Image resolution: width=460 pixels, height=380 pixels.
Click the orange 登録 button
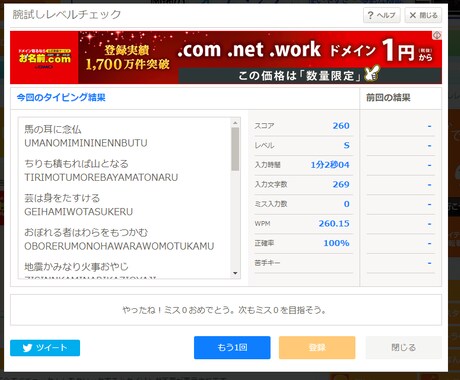[x=317, y=347]
